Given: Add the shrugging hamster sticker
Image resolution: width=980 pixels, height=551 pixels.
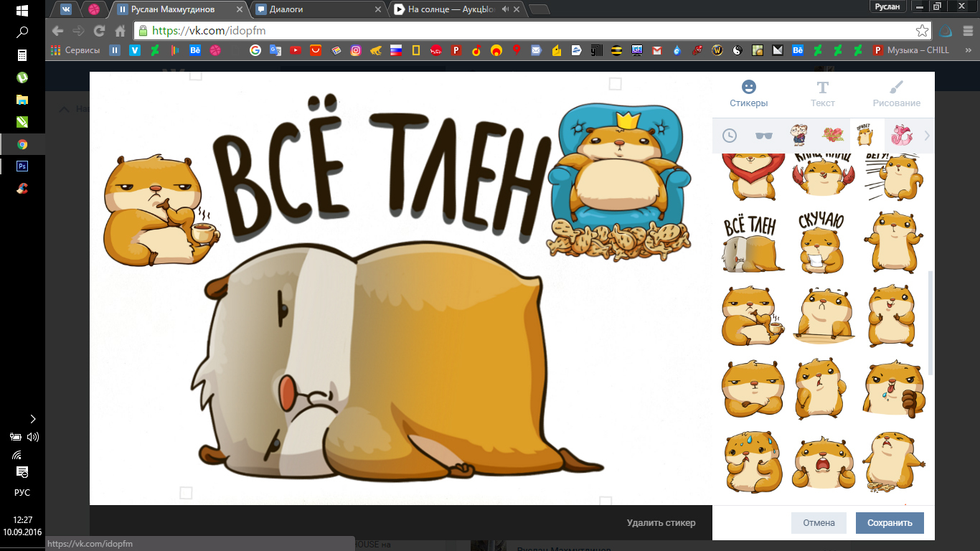Looking at the screenshot, I should (894, 242).
